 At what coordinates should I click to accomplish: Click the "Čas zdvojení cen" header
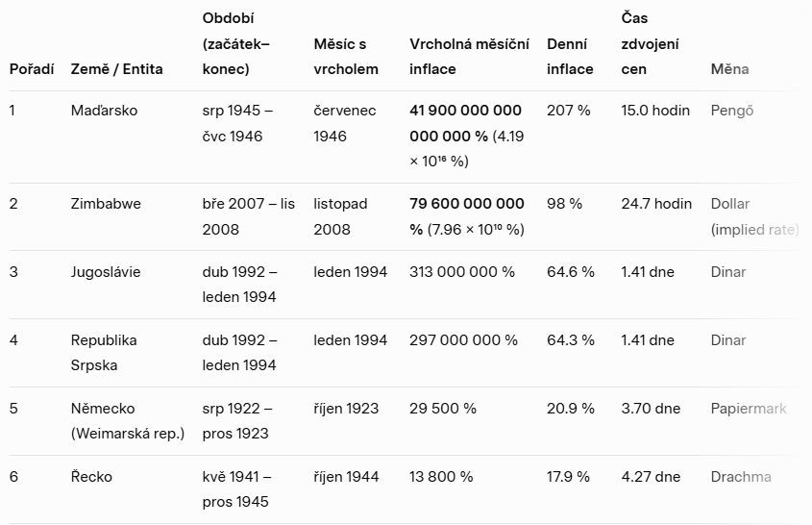coord(651,44)
